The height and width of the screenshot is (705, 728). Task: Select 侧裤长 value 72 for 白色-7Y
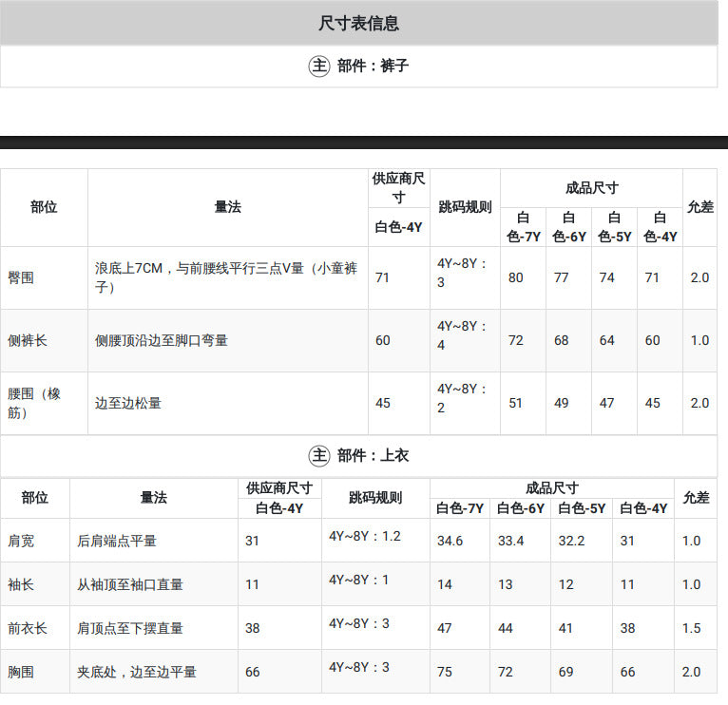pos(515,340)
